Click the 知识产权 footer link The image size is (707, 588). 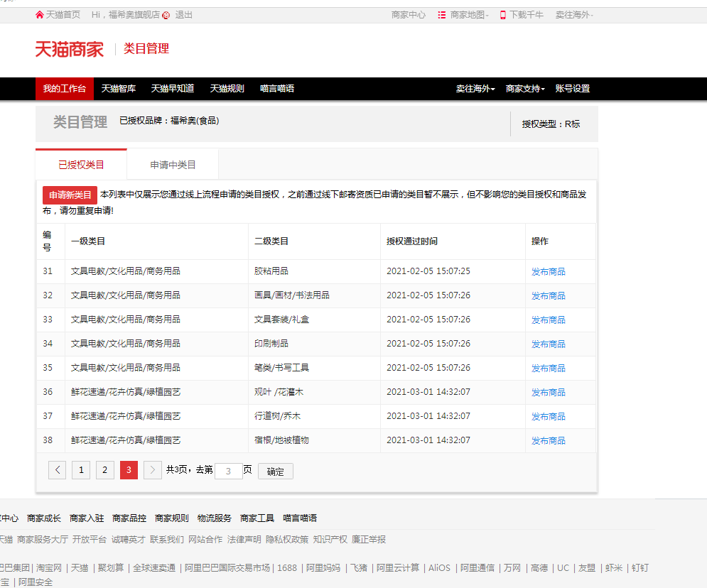(x=330, y=539)
